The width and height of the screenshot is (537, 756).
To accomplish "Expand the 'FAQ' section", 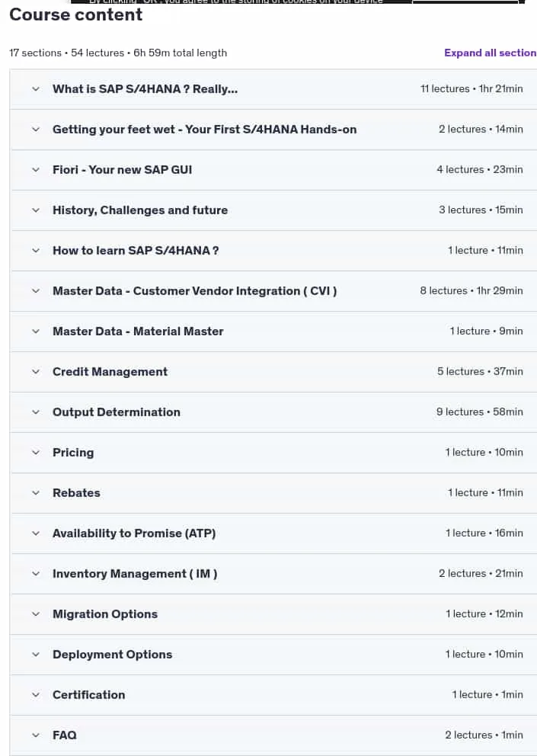I will click(x=273, y=735).
